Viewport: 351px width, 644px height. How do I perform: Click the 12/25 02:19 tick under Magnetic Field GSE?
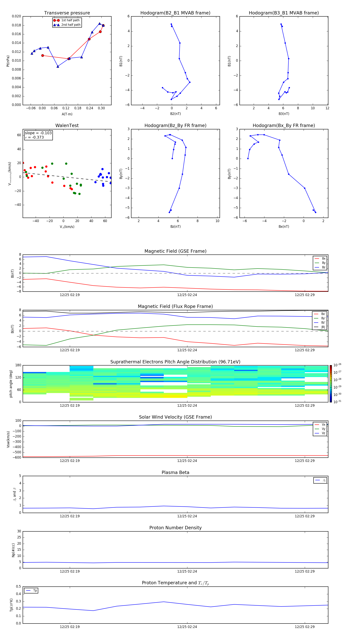tap(70, 295)
